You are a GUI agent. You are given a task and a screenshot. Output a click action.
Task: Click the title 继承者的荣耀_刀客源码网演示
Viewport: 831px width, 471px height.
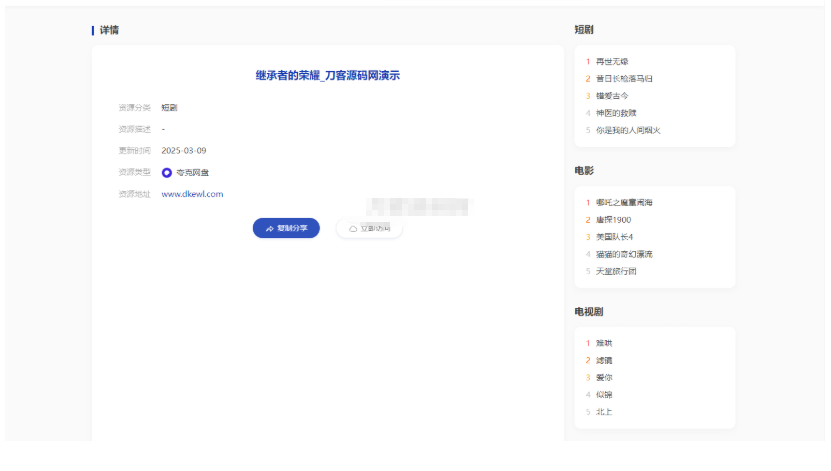[328, 76]
